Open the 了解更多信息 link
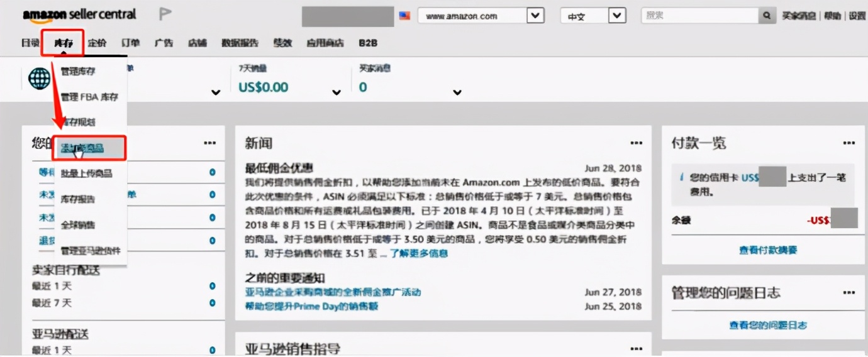Viewport: 868px width, 357px height. pyautogui.click(x=419, y=253)
